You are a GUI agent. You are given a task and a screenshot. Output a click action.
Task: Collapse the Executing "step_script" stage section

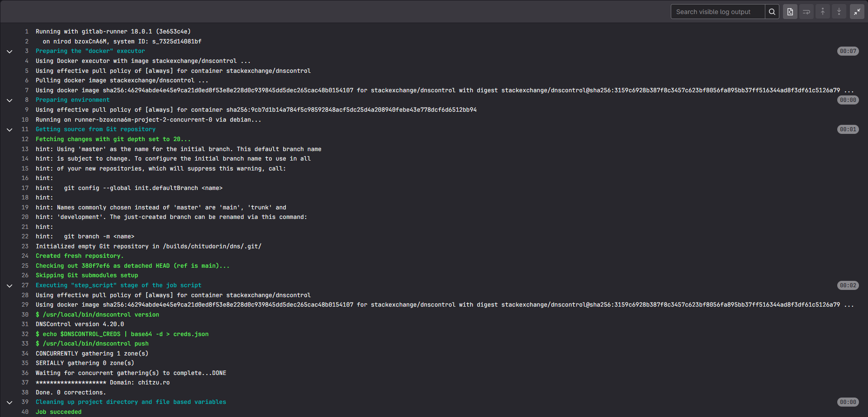tap(9, 285)
